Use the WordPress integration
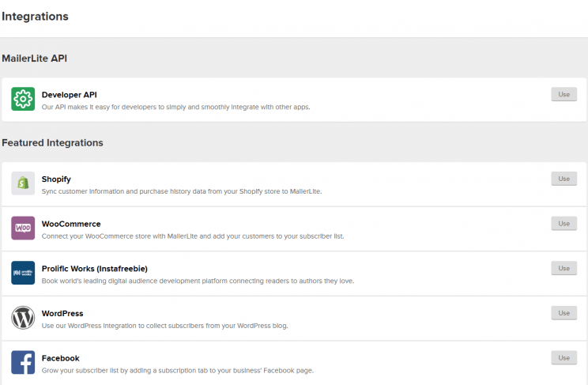 point(563,313)
